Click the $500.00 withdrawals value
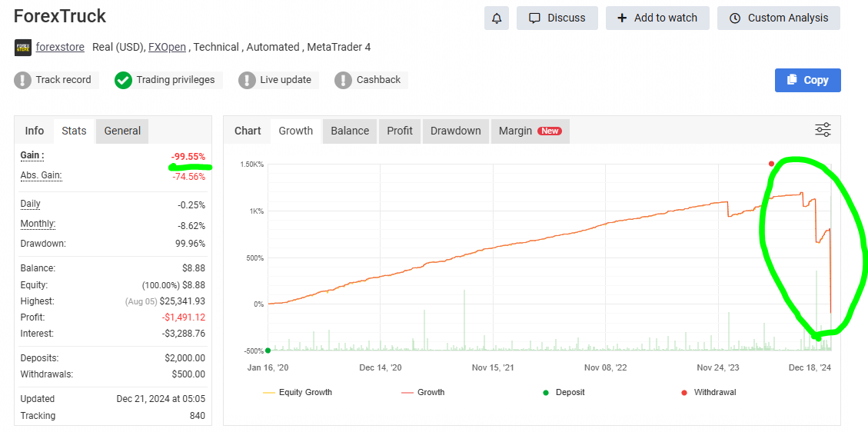This screenshot has height=432, width=868. (x=188, y=374)
